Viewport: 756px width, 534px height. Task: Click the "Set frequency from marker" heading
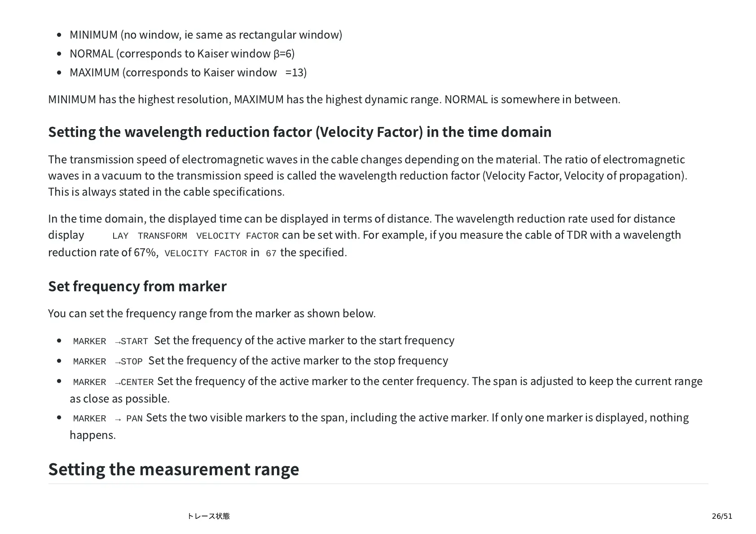[x=137, y=286]
